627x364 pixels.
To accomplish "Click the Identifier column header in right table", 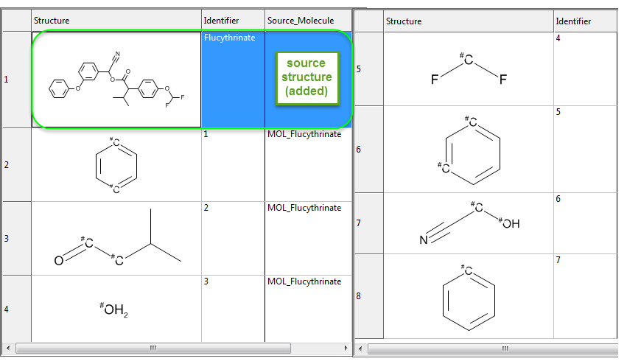I will point(586,21).
